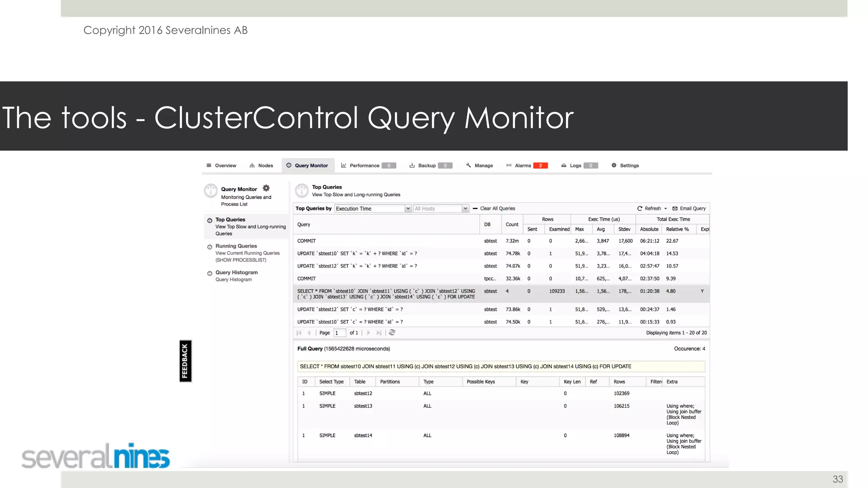Go to the Backup tab
Screen dimensions: 868x488
431,166
